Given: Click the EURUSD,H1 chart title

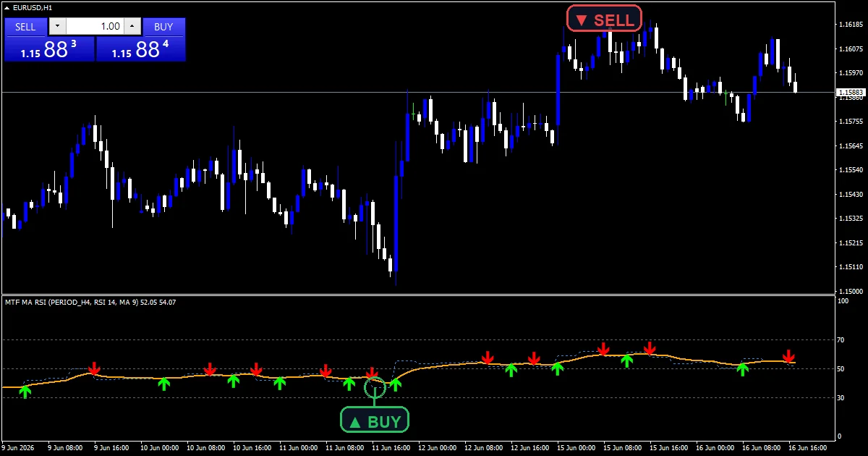Looking at the screenshot, I should (x=33, y=7).
